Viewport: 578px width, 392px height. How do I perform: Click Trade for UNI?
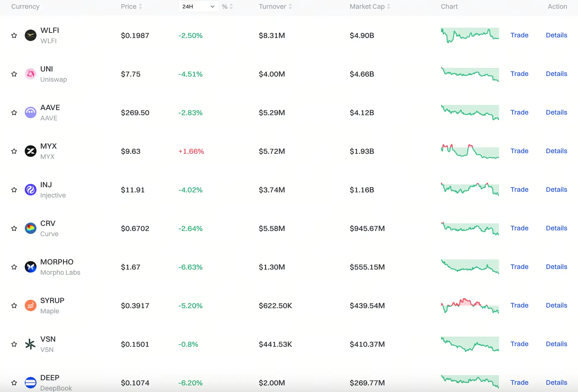point(519,74)
